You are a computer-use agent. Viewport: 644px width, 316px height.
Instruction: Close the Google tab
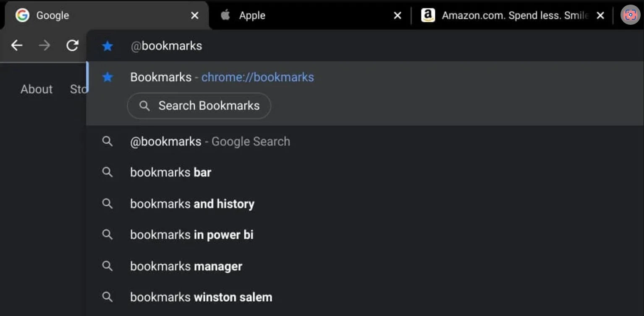tap(195, 16)
